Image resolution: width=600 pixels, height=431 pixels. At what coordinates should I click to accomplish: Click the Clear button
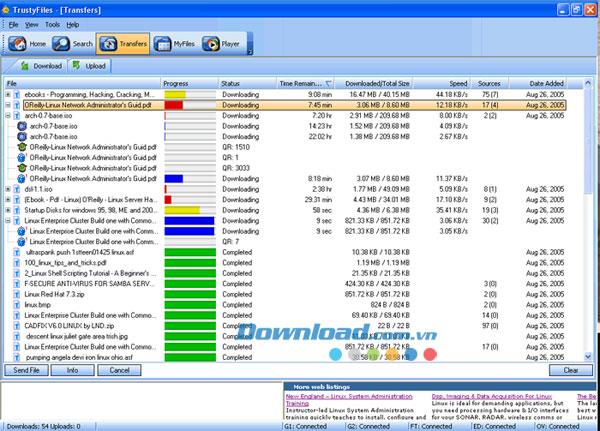coord(571,370)
